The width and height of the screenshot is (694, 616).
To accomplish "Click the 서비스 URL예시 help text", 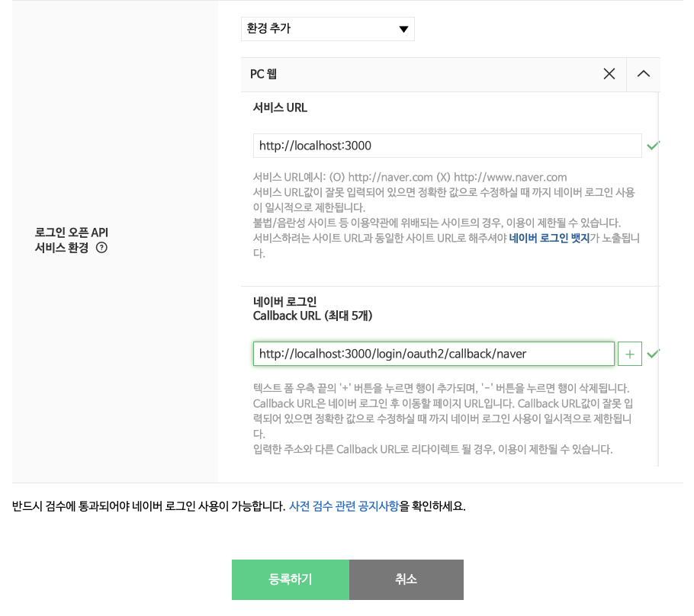I will tap(410, 178).
